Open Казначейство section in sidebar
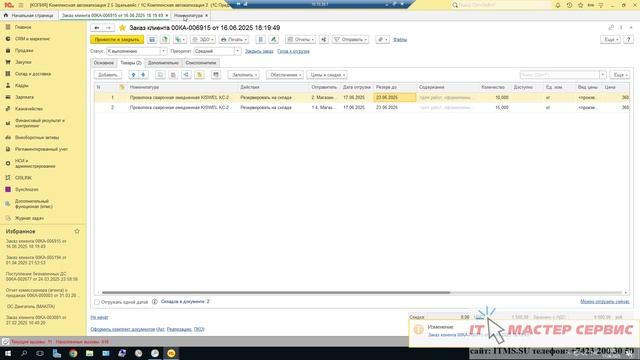This screenshot has width=640, height=360. click(29, 109)
